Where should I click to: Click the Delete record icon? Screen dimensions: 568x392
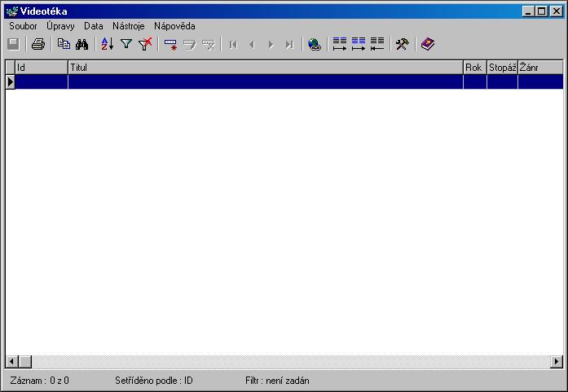(x=209, y=44)
